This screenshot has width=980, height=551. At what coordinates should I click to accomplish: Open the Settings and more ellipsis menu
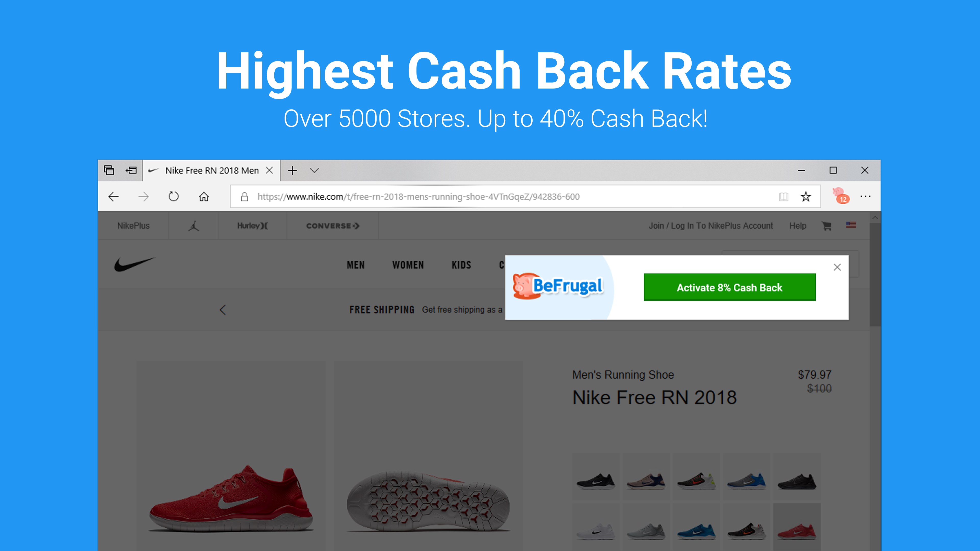pos(865,197)
